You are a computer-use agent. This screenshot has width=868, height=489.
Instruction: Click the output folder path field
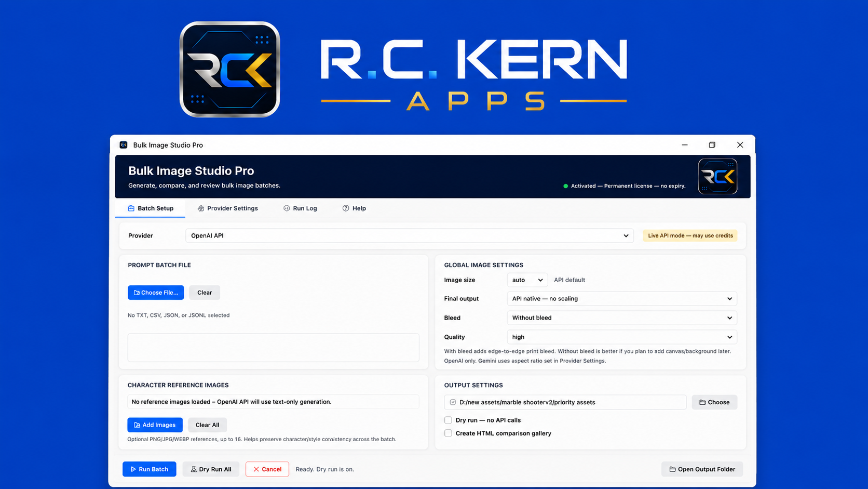click(x=565, y=402)
